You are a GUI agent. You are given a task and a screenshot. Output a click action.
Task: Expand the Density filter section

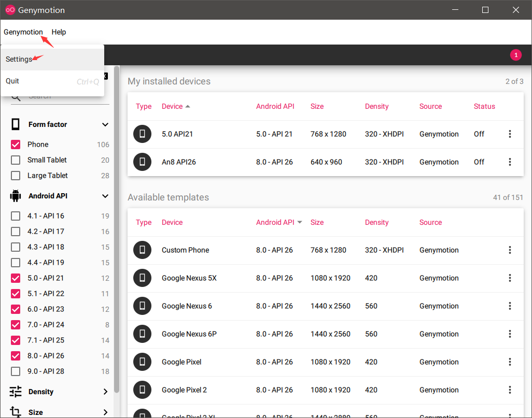pos(105,392)
